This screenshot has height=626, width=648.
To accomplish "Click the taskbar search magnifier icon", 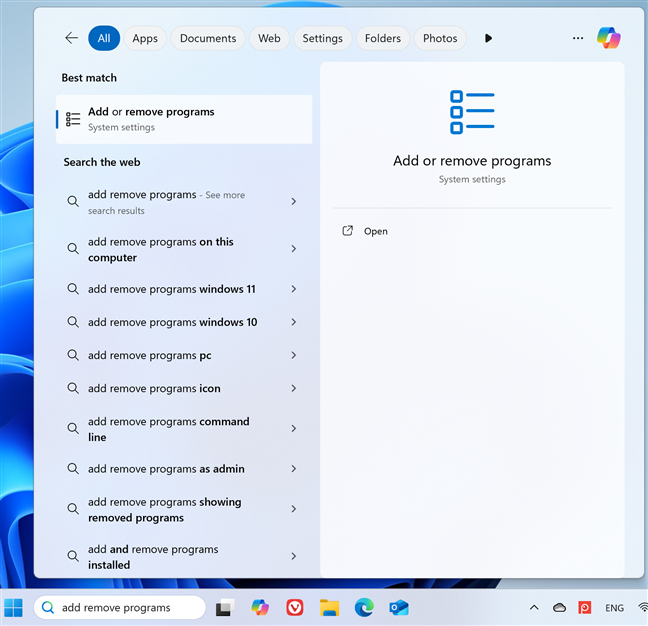I will 48,607.
